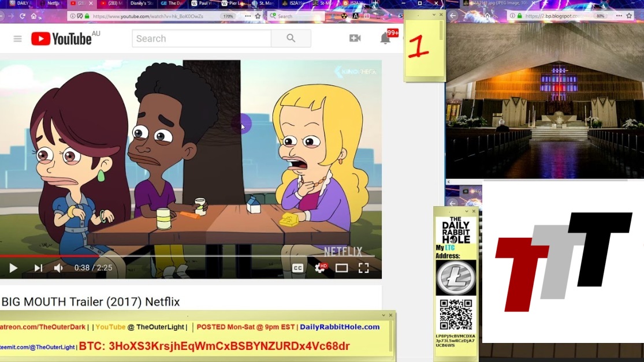Play the Big Mouth trailer video
Screen dimensions: 644x362
click(x=13, y=268)
